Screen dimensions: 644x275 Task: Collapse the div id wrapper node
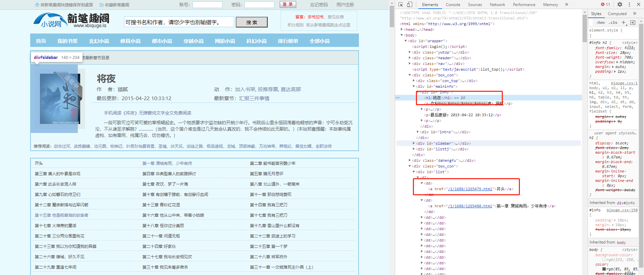point(406,41)
